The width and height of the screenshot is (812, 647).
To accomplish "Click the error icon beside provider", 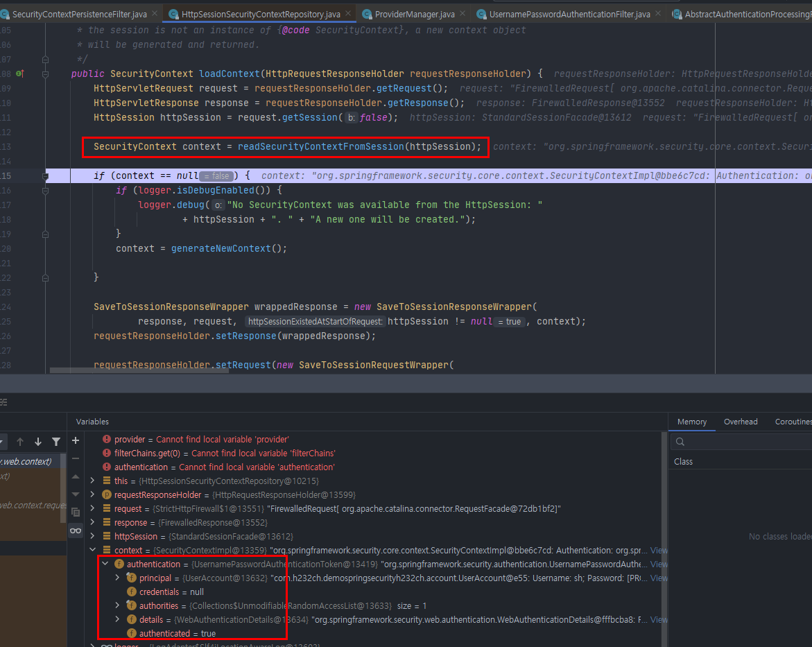I will [x=107, y=439].
